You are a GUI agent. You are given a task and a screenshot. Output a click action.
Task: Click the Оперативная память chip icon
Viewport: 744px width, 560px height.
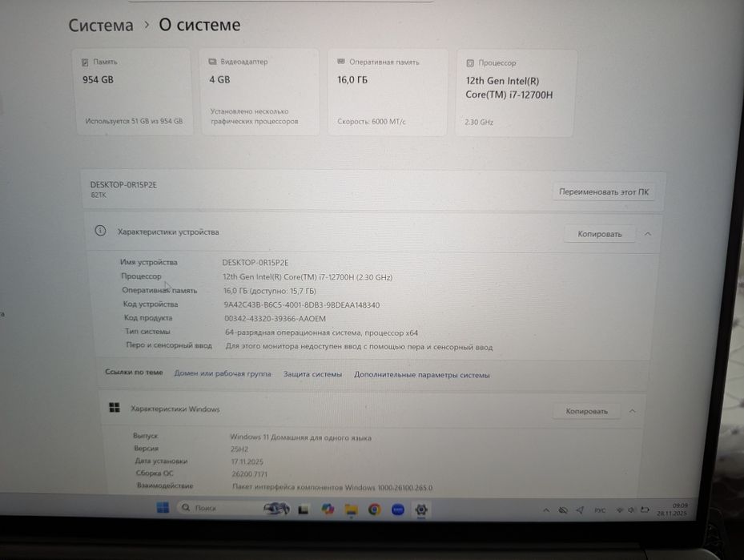(x=341, y=62)
